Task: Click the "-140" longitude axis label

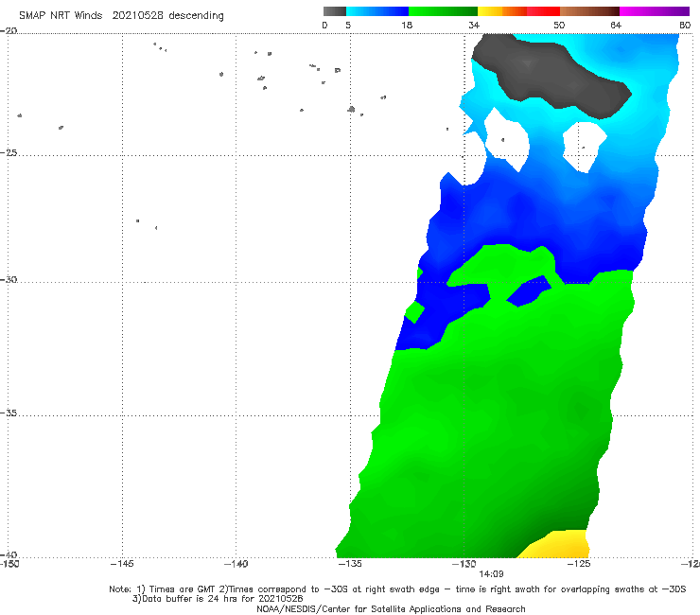Action: 236,564
